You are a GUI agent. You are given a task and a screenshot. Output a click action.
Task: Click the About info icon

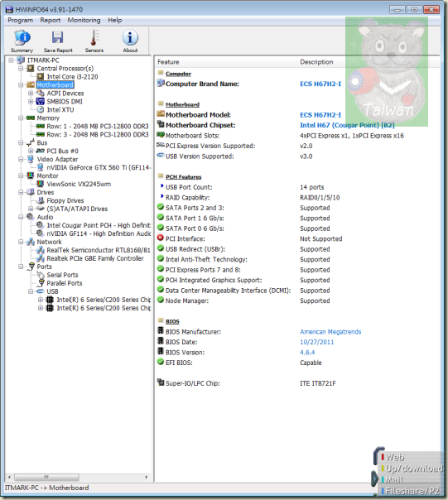[130, 37]
